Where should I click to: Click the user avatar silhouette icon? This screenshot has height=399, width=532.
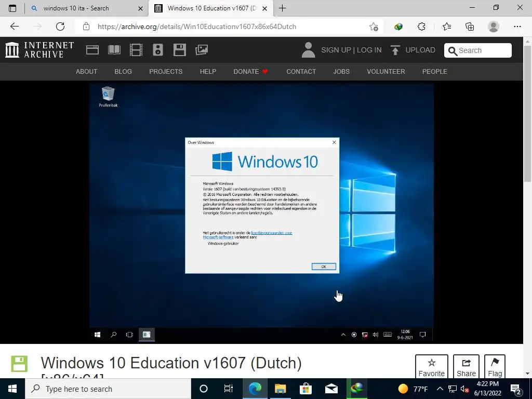pos(308,50)
